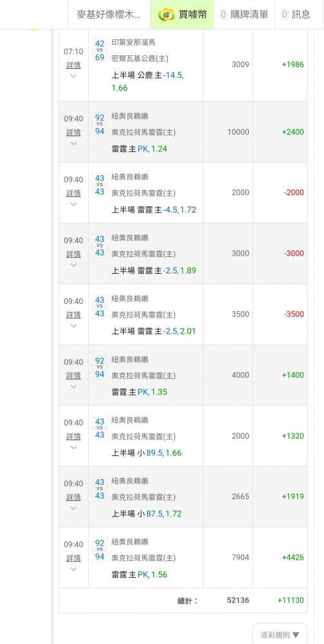
Task: Open the 訊息 tab
Action: coord(296,15)
